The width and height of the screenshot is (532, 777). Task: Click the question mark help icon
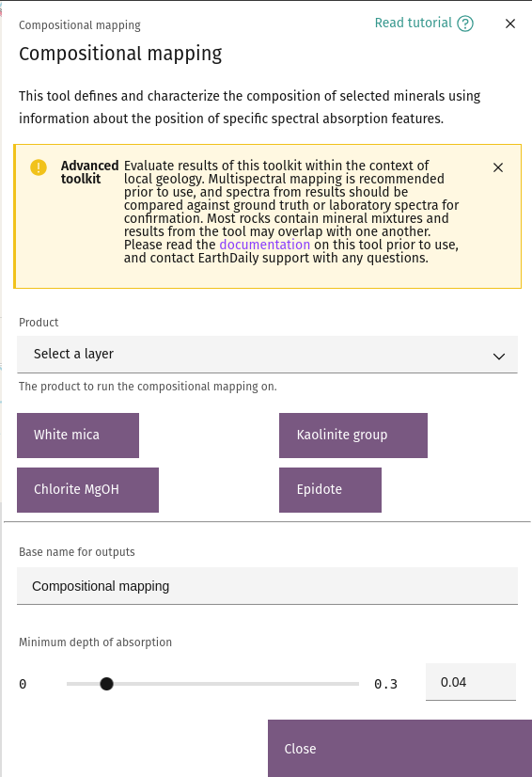(465, 24)
